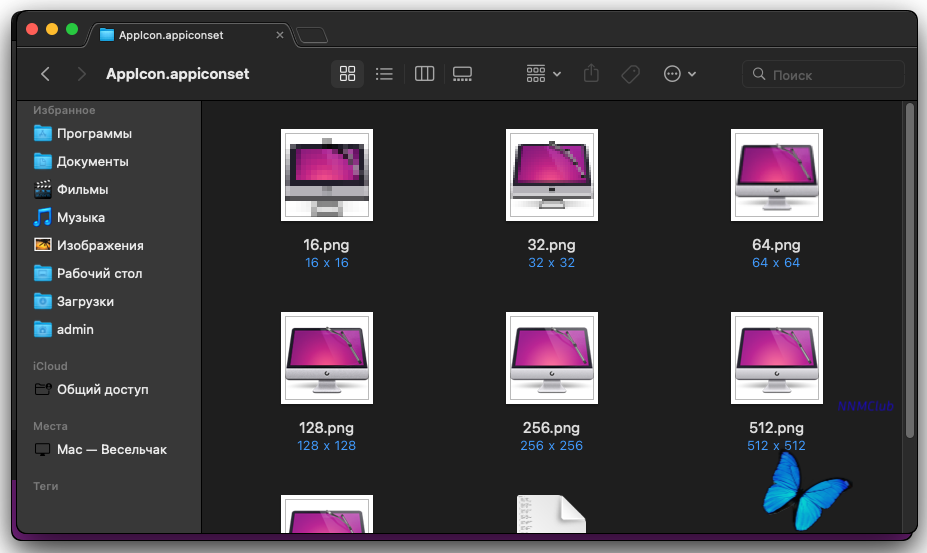Click the Фильмы clapperboard icon
The image size is (927, 553).
[43, 189]
